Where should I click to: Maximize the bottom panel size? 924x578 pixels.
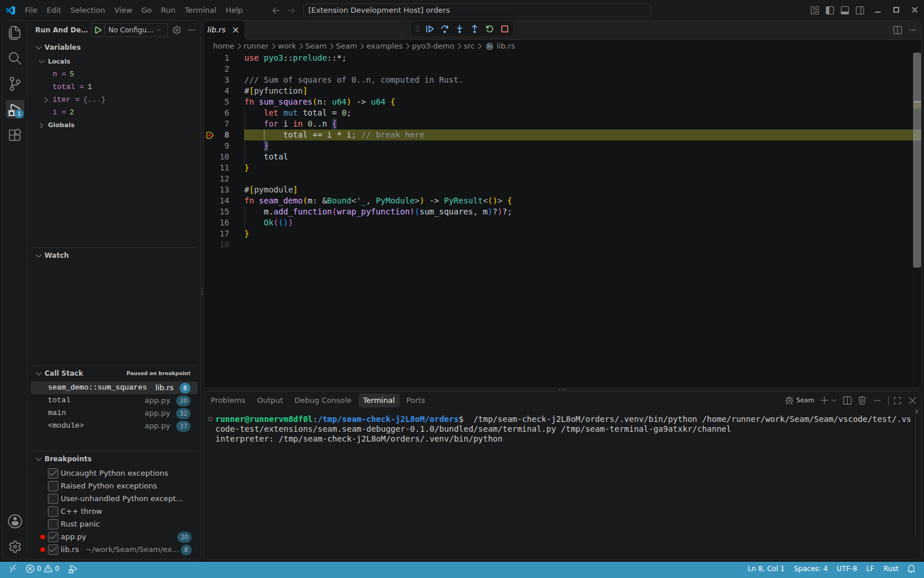click(897, 401)
